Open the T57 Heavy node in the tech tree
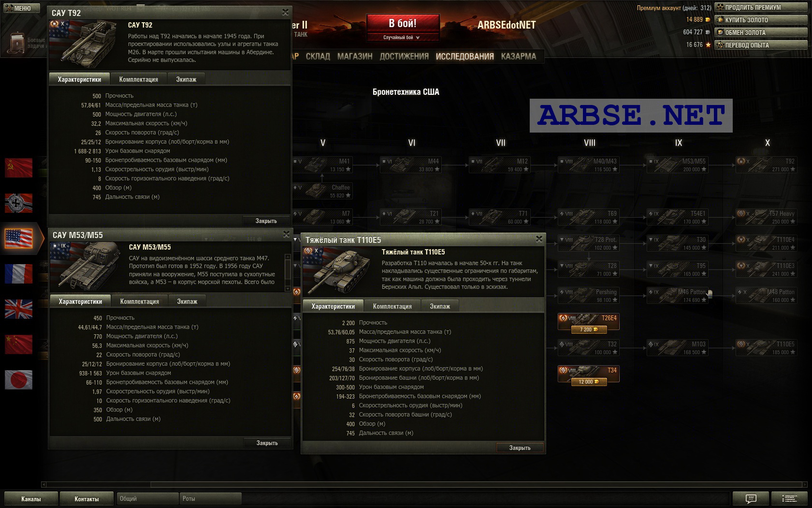Image resolution: width=812 pixels, height=508 pixels. [x=766, y=217]
